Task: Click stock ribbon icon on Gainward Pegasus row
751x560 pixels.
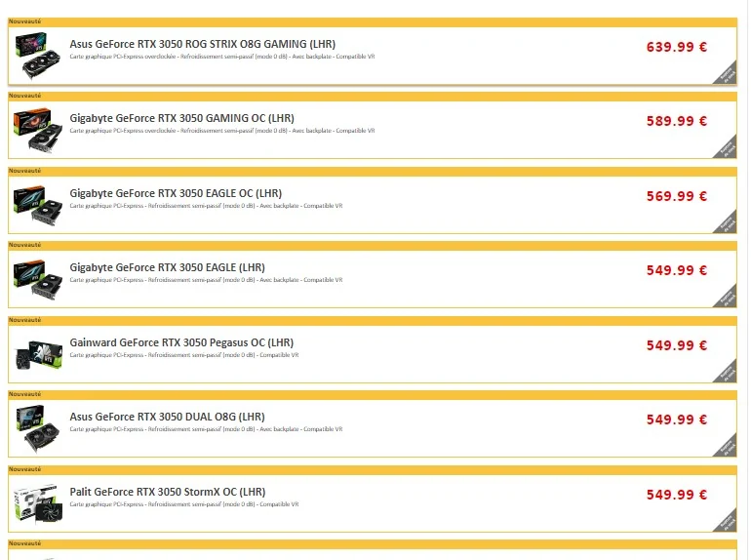Action: click(727, 373)
